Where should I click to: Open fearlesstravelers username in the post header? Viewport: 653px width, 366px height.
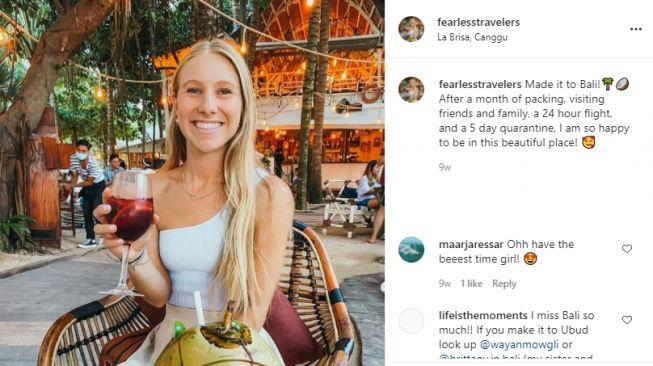click(479, 22)
